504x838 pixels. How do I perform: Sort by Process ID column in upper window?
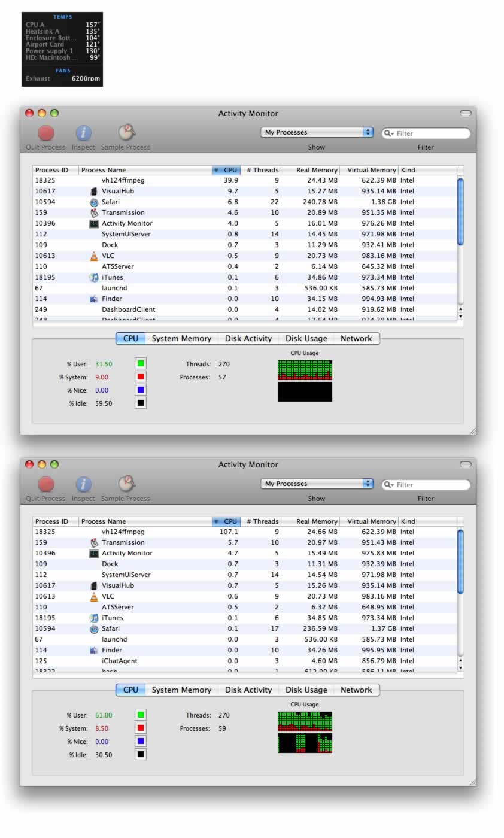coord(56,170)
